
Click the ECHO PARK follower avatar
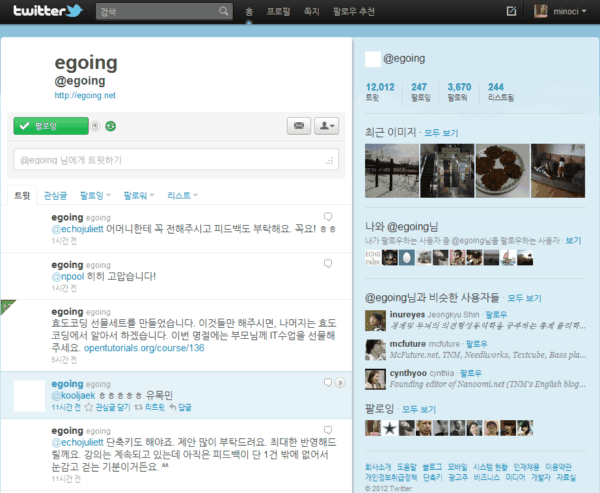tap(373, 258)
